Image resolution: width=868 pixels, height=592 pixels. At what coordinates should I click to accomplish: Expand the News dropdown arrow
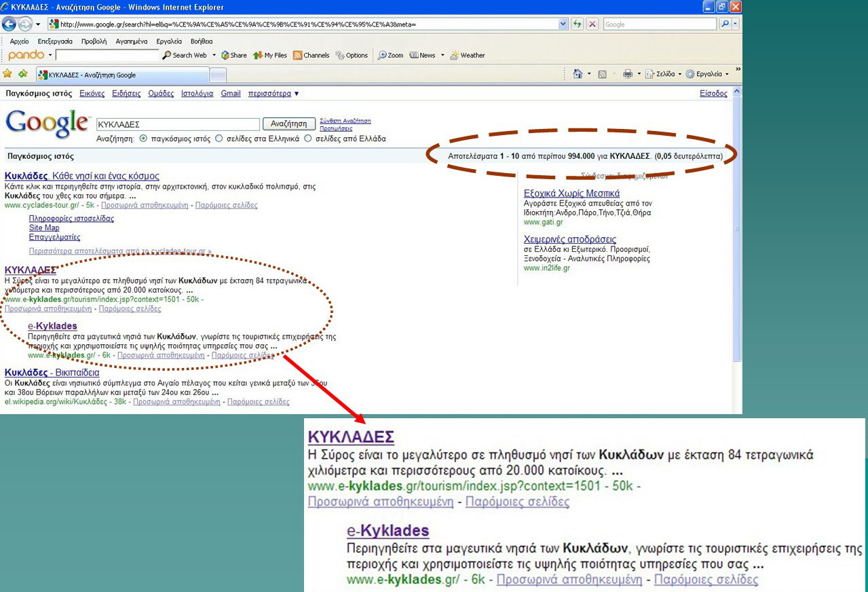(x=442, y=55)
